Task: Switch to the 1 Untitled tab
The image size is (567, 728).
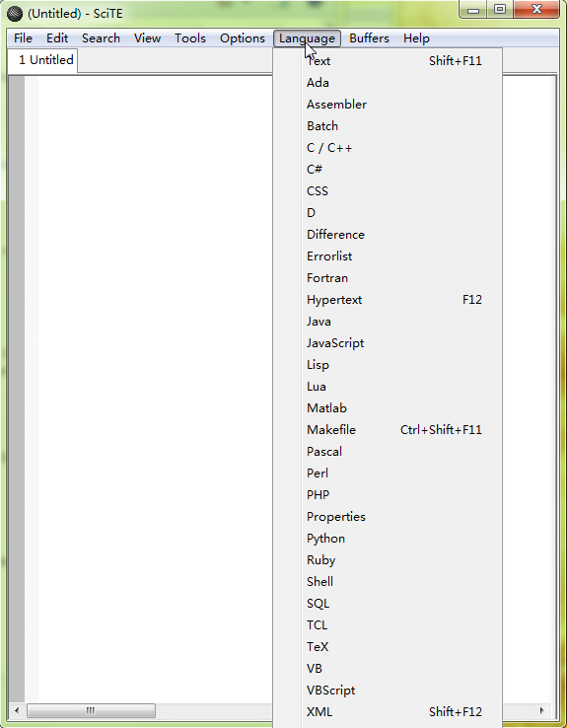Action: point(43,60)
